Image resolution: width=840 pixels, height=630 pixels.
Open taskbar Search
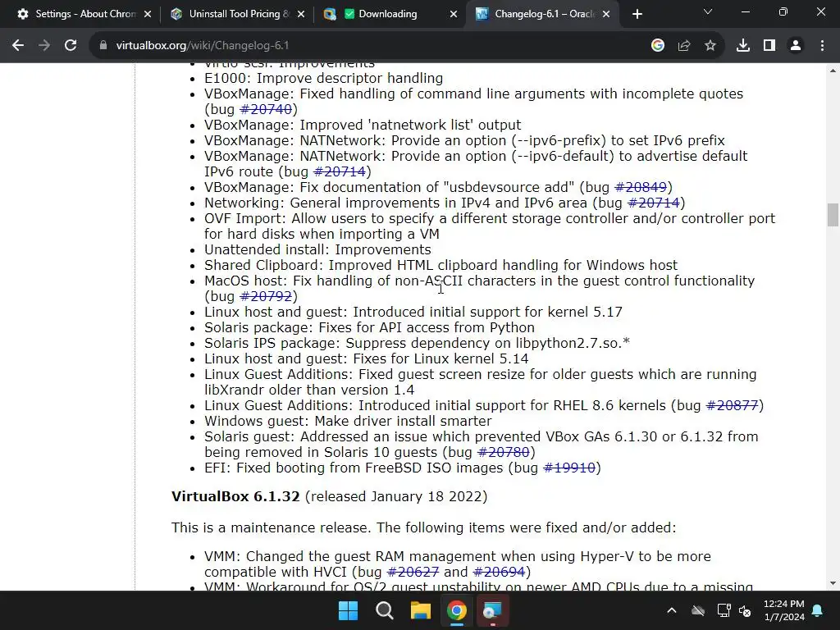tap(385, 610)
